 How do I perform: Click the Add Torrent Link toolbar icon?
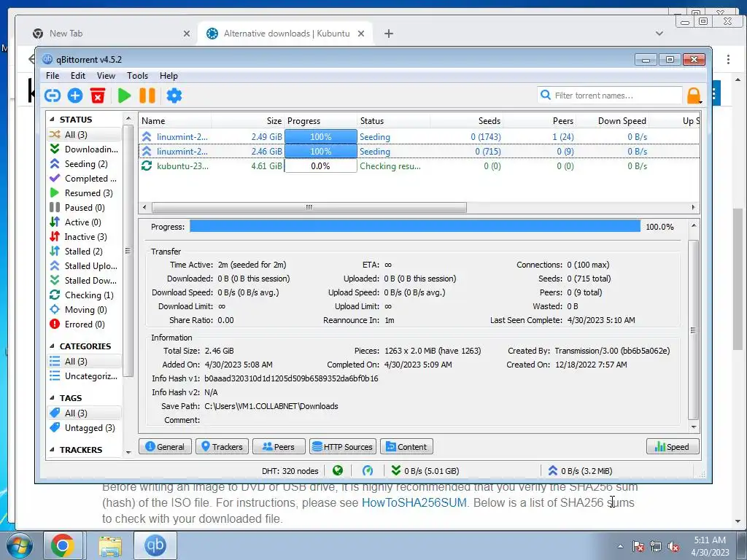53,96
